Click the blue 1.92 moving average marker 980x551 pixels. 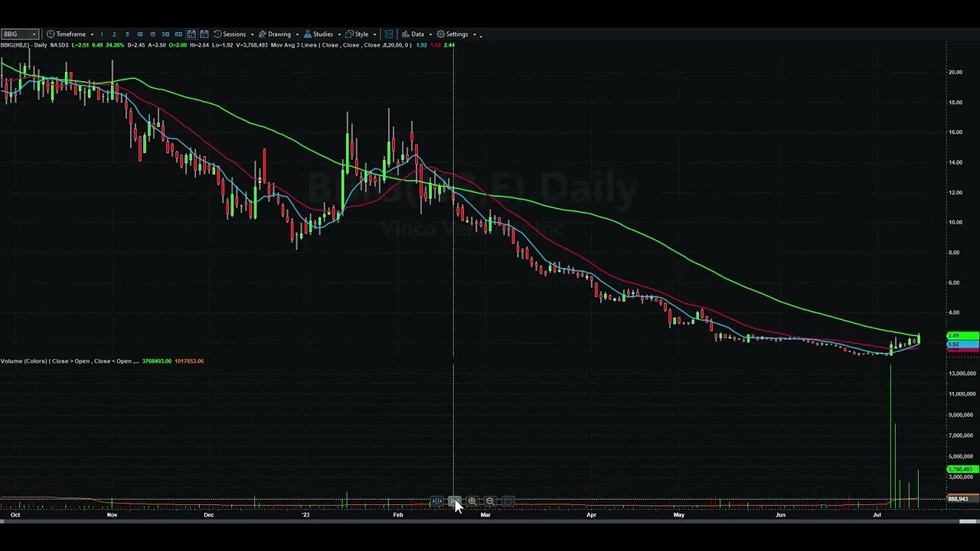pos(963,344)
